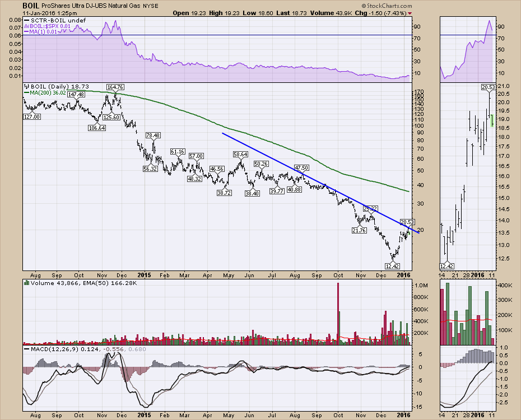
Task: Click the 78.48 price label
Action: click(153, 135)
